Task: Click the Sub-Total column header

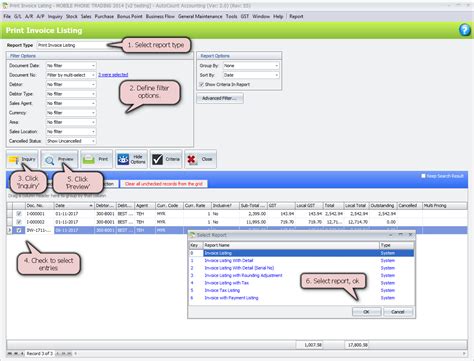Action: click(253, 206)
